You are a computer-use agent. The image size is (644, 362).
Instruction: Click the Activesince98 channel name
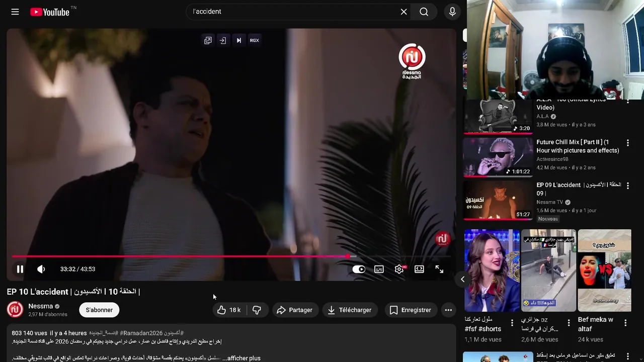[552, 159]
